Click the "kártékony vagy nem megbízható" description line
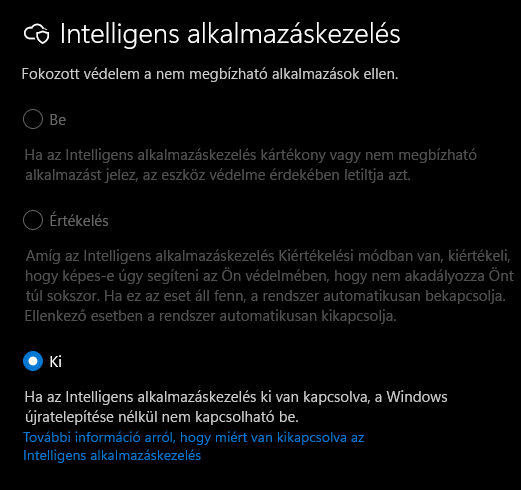Screen dimensions: 521x490 251,155
